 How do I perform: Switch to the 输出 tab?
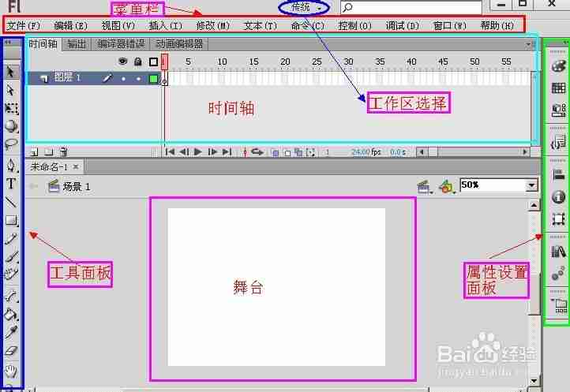click(77, 44)
